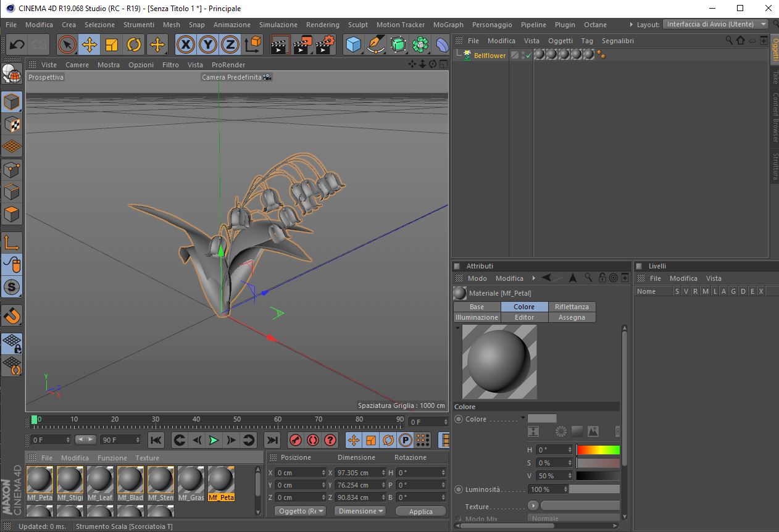Switch to Polygons mode
Viewport: 779px width, 532px height.
[x=12, y=214]
